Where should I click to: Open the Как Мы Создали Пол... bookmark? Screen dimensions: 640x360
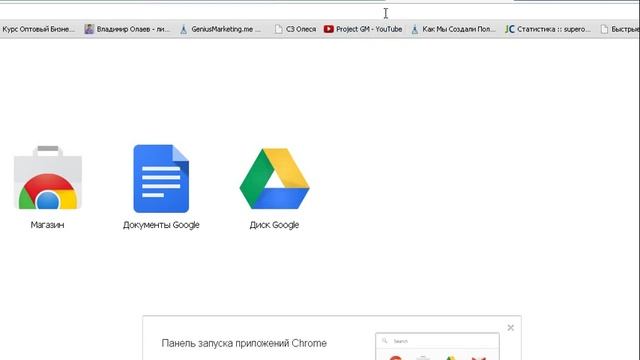(x=453, y=29)
